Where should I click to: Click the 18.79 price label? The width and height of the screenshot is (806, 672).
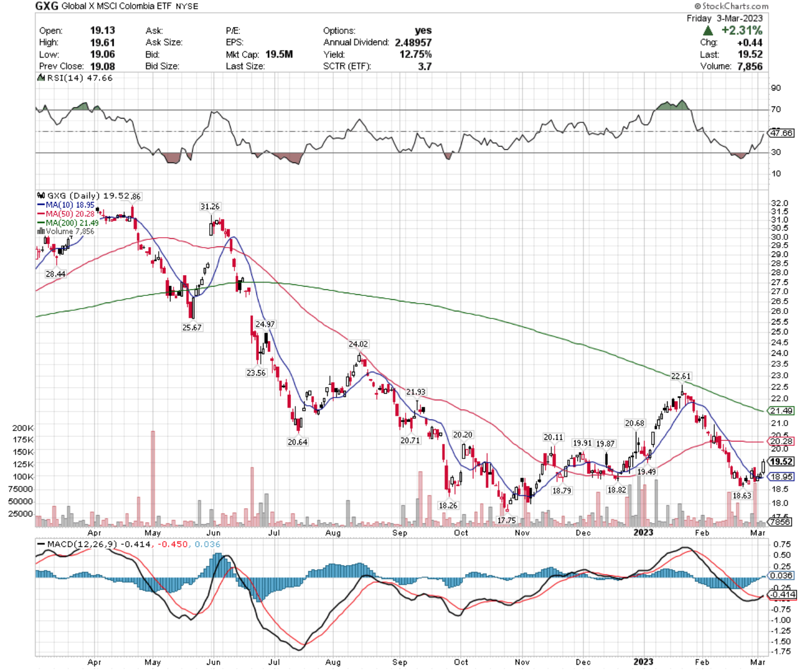click(x=562, y=491)
